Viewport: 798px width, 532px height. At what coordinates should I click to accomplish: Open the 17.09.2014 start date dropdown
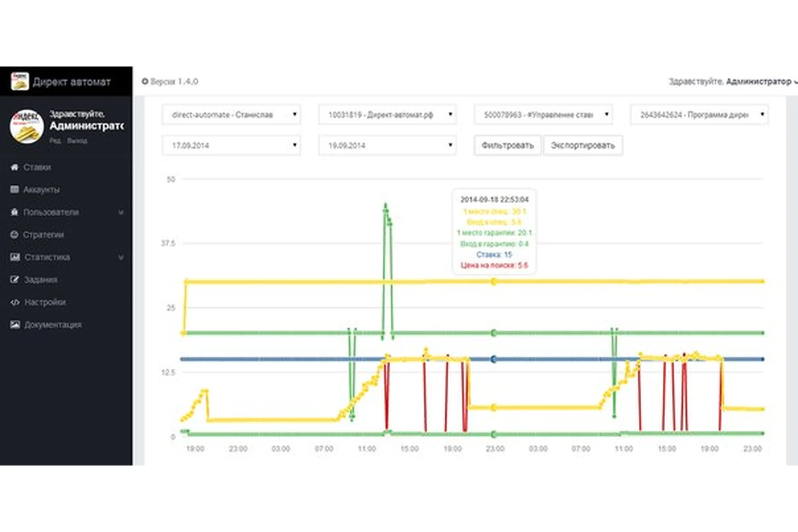(x=231, y=145)
